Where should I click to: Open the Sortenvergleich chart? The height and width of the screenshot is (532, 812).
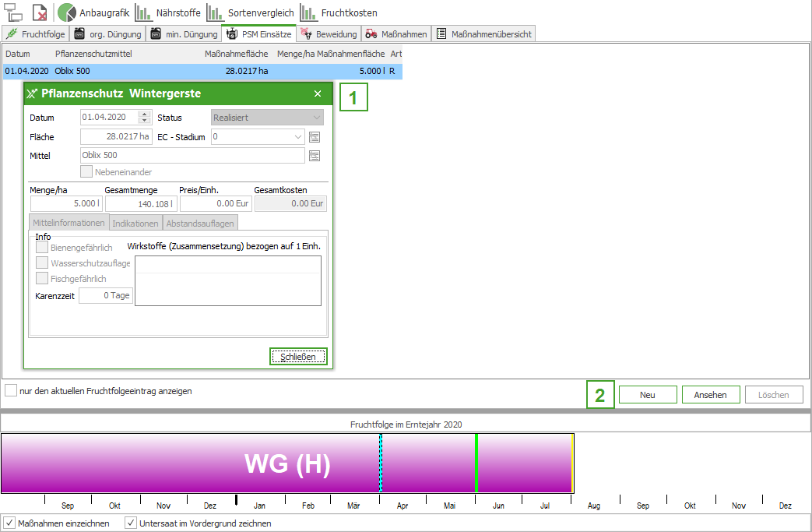(248, 12)
